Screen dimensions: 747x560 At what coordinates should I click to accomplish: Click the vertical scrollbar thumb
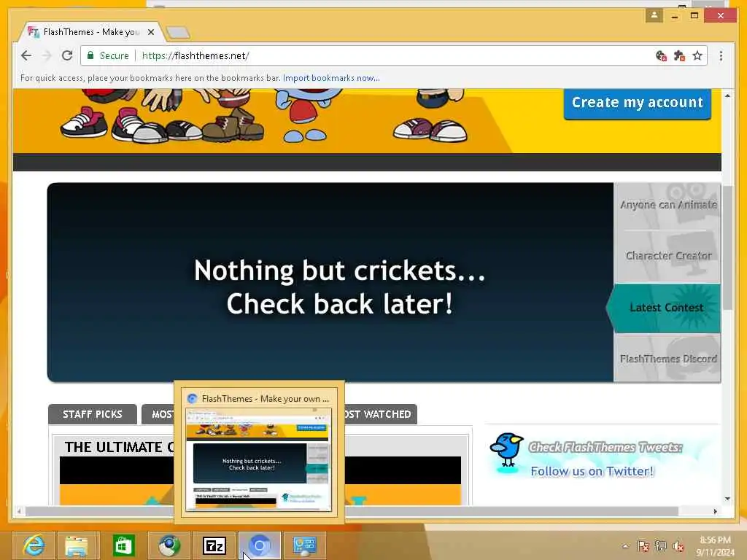coord(727,248)
